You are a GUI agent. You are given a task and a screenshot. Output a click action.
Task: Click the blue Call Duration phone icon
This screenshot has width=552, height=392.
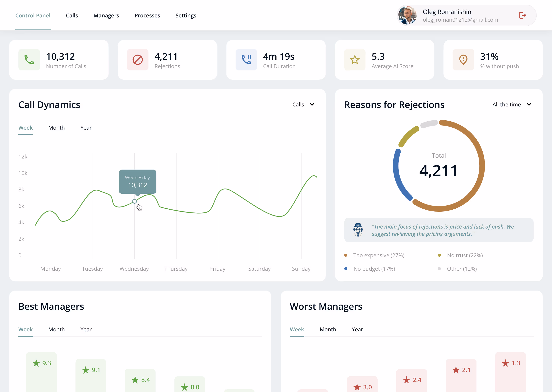(x=246, y=60)
